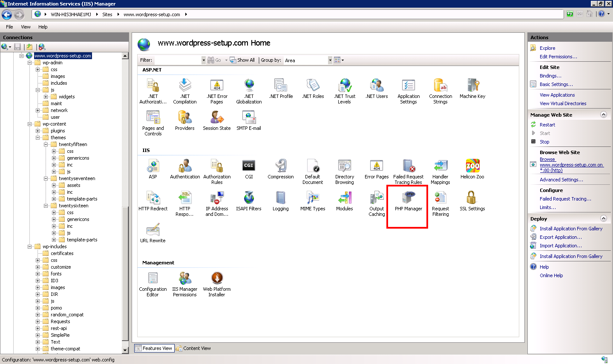Click Install Application From Gallery under Deploy
613x364 pixels.
coord(571,229)
